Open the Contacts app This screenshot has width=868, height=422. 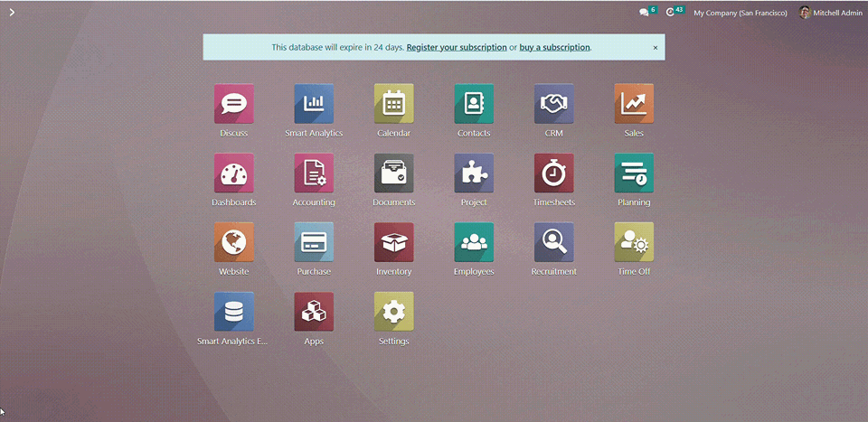click(x=474, y=103)
